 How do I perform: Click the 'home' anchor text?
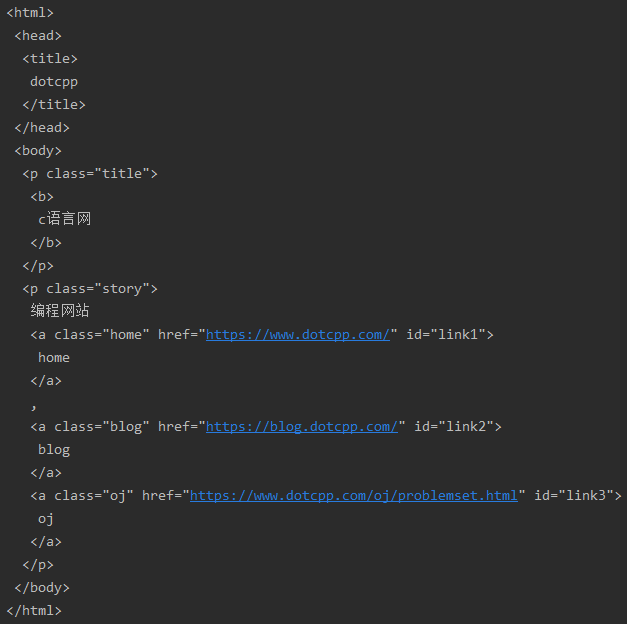(54, 357)
